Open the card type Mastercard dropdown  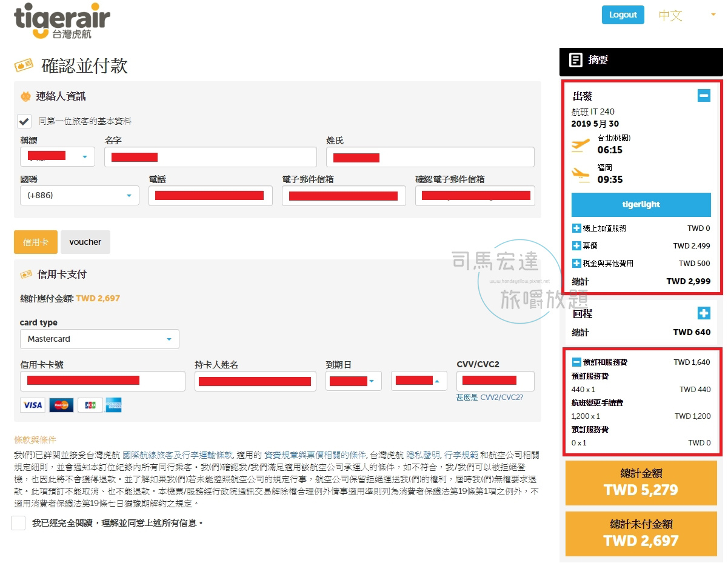coord(99,339)
